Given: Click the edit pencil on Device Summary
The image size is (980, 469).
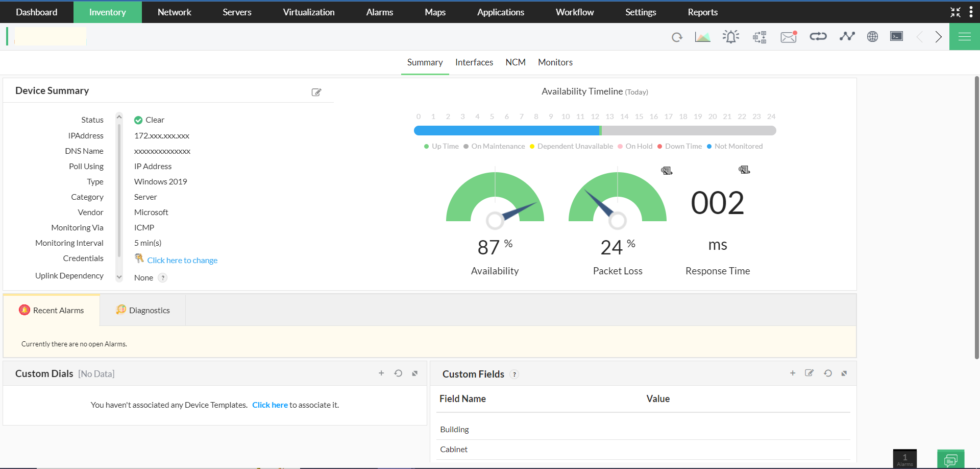Looking at the screenshot, I should coord(316,92).
